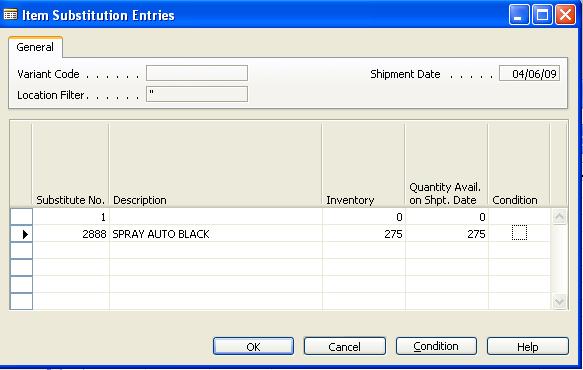Click the Cancel button
The height and width of the screenshot is (370, 583).
tap(345, 346)
